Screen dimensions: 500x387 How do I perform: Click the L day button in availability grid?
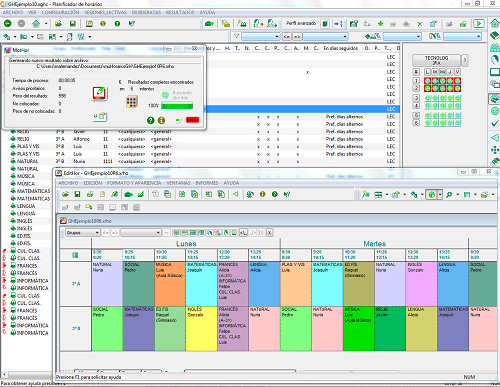point(427,72)
